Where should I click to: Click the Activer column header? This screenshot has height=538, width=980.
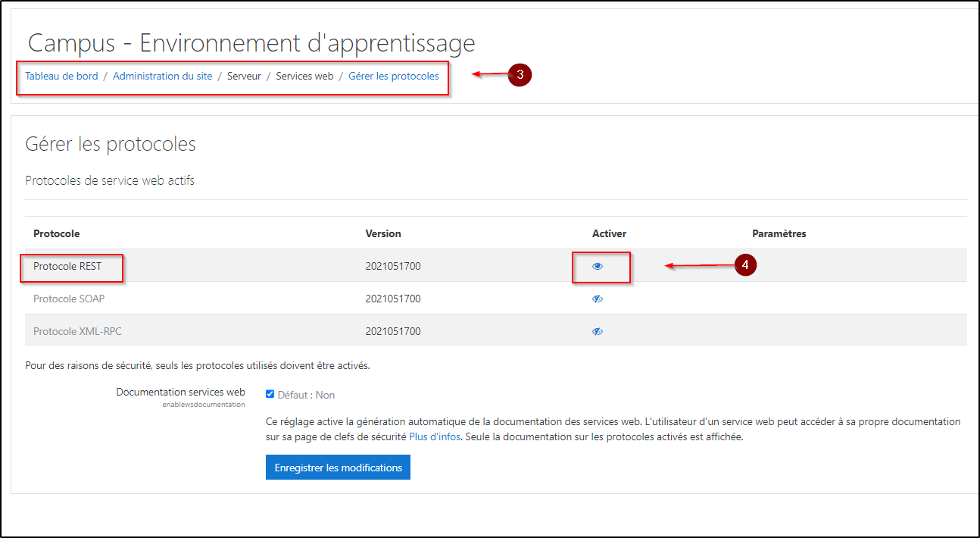point(609,233)
